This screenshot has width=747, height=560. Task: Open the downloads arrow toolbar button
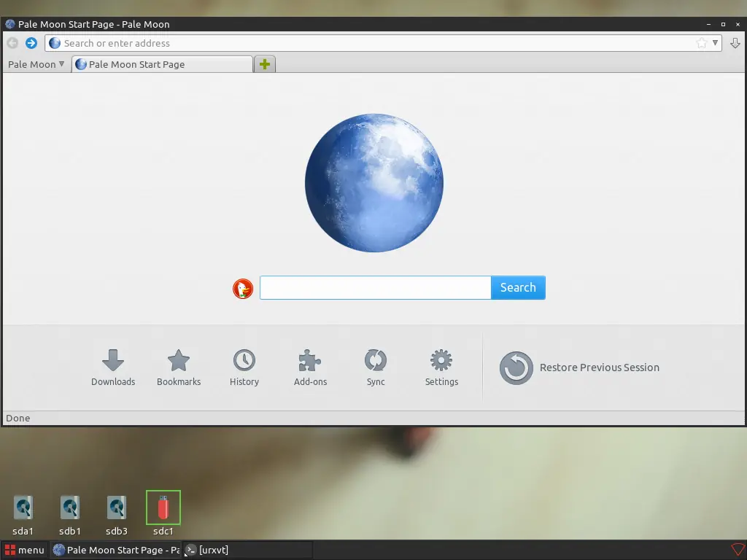point(735,43)
